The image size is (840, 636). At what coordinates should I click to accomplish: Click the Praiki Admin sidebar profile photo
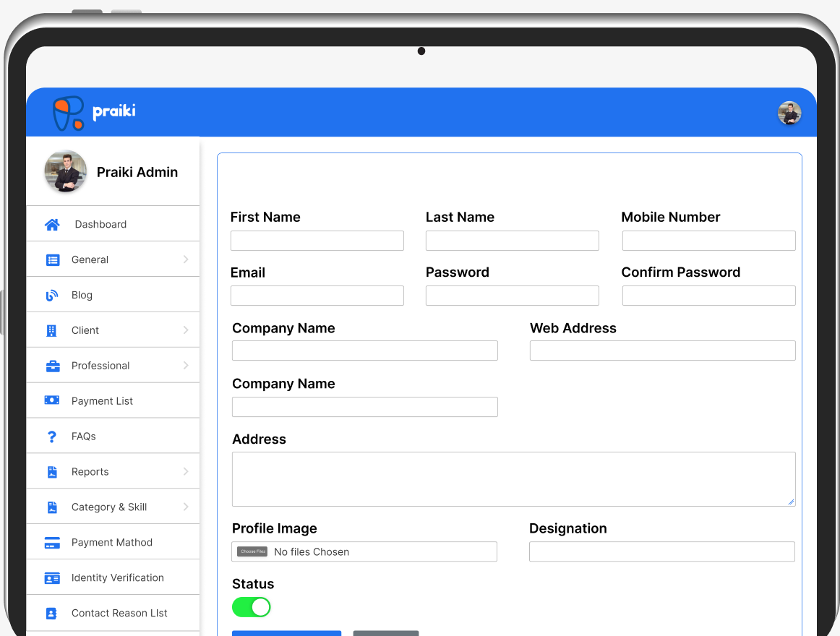click(x=65, y=171)
